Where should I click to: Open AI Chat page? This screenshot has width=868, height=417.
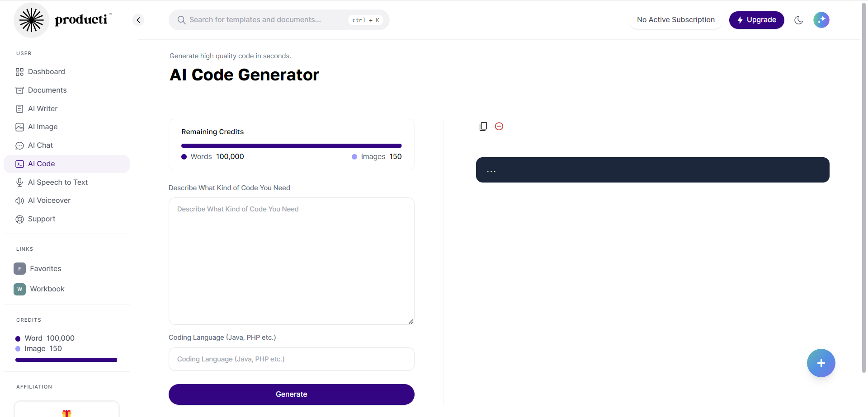(40, 145)
